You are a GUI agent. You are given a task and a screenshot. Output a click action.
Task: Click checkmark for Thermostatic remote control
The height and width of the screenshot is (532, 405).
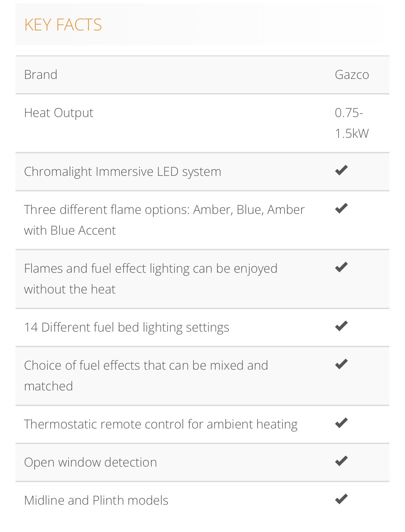pos(341,423)
